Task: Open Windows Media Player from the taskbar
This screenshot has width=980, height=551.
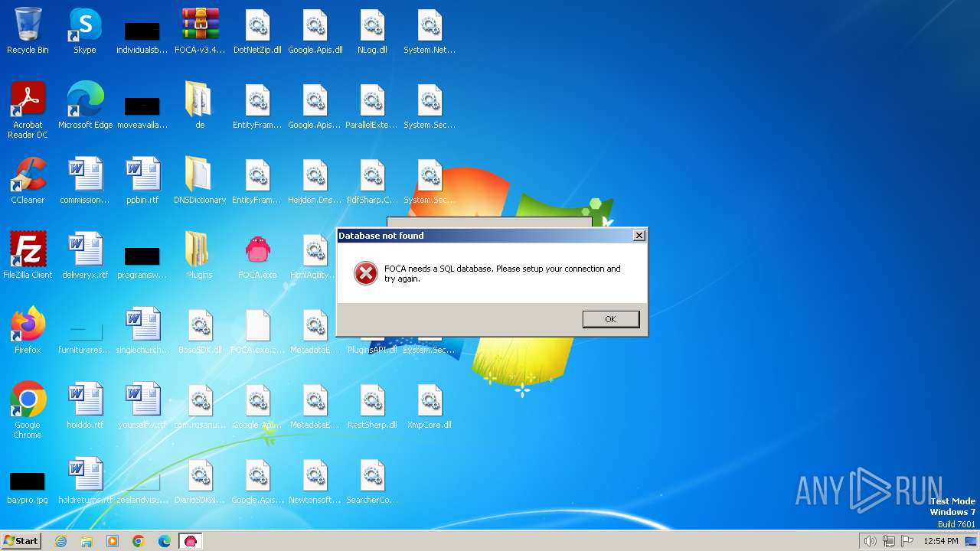Action: pyautogui.click(x=113, y=541)
